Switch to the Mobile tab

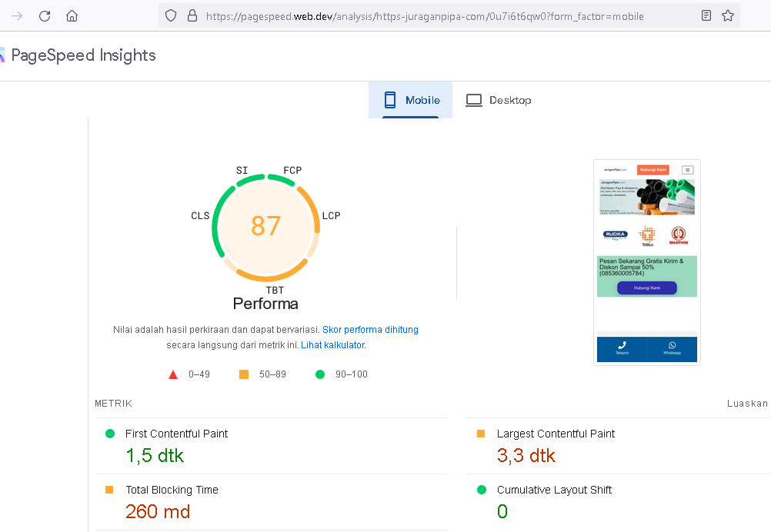(x=411, y=100)
